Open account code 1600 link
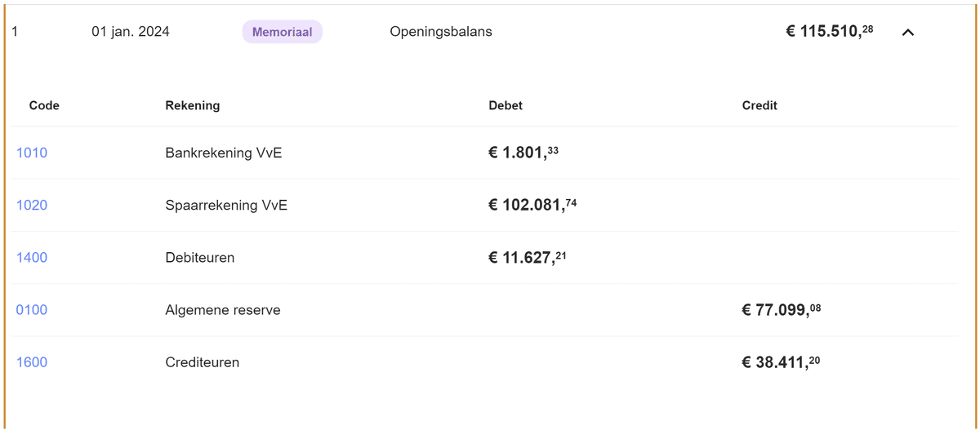The width and height of the screenshot is (980, 430). click(x=32, y=361)
